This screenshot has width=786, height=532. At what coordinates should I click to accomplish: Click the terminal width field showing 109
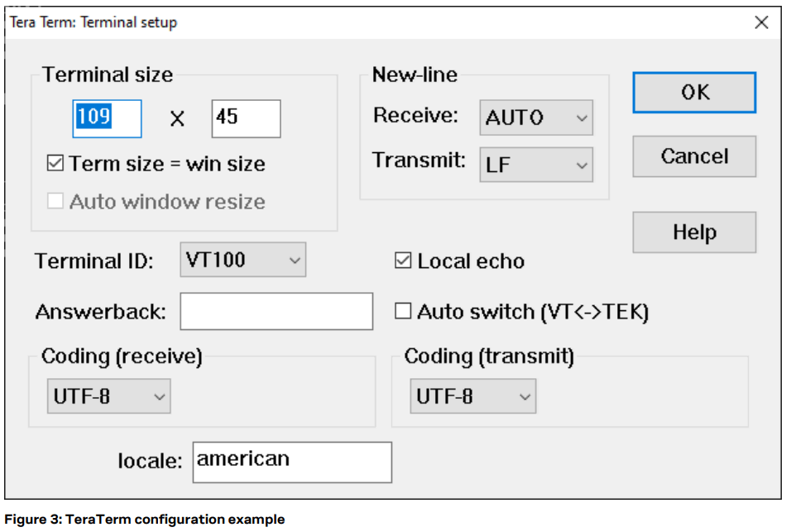pyautogui.click(x=108, y=118)
